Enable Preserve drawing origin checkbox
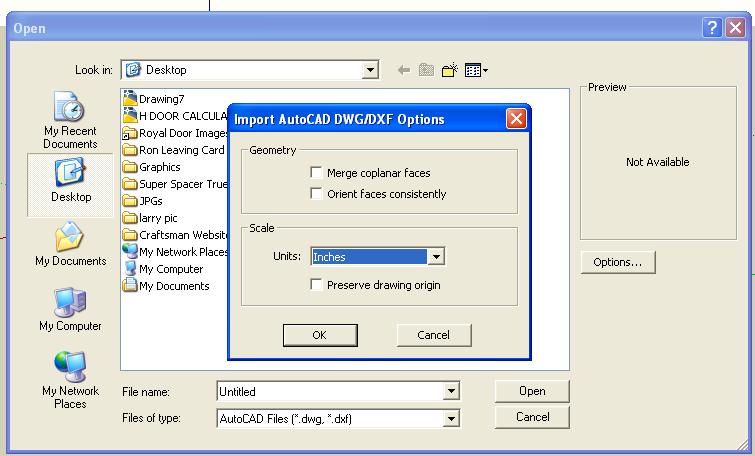 point(316,285)
